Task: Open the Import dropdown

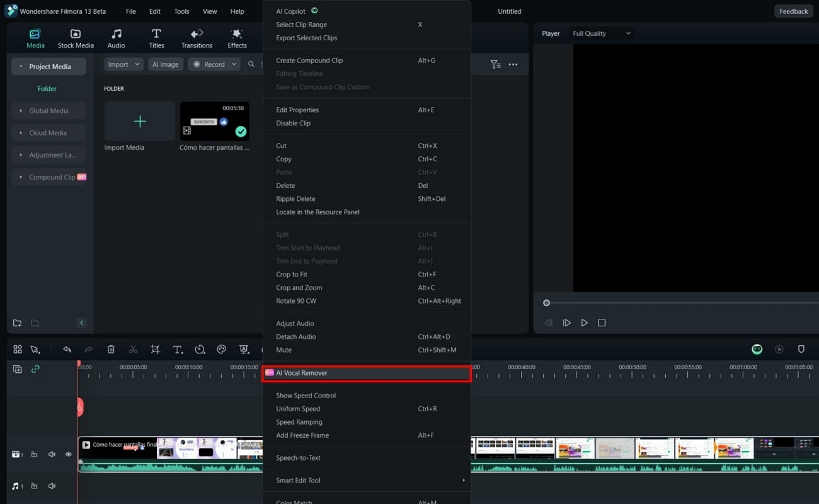Action: (123, 64)
